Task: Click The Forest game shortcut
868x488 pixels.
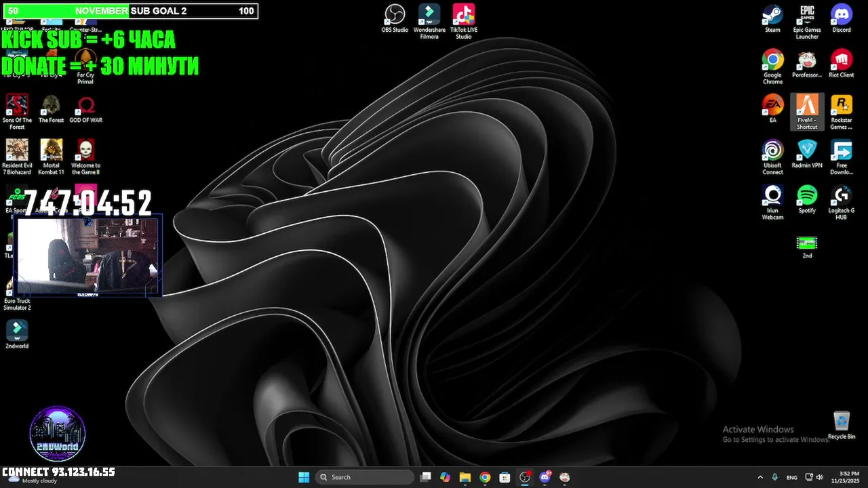Action: pos(51,109)
